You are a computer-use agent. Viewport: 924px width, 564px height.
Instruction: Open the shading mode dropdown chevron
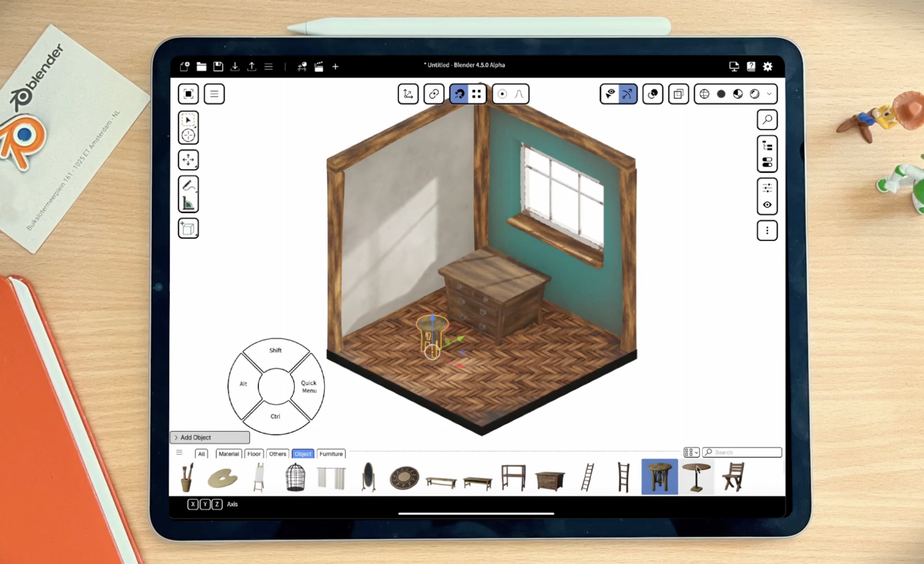pyautogui.click(x=770, y=94)
